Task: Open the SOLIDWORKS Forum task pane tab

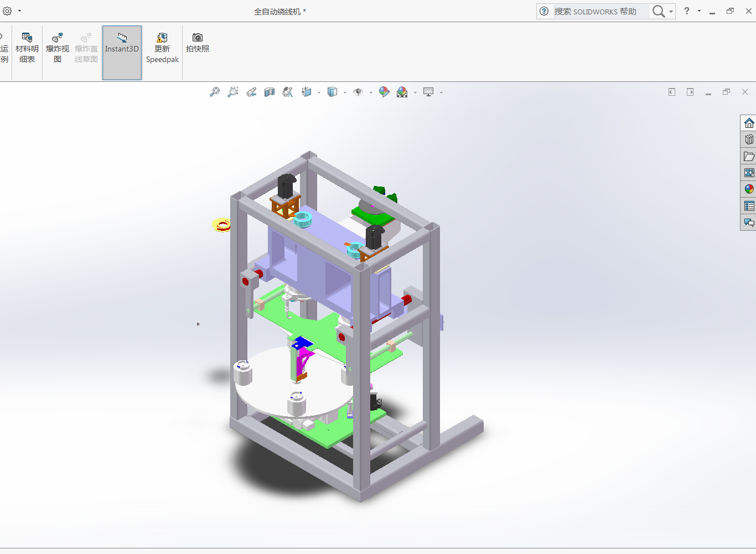Action: point(749,222)
